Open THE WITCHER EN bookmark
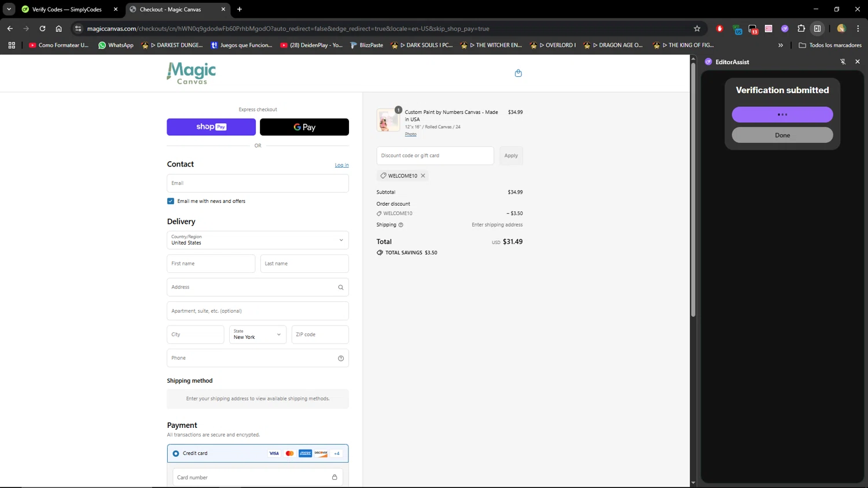868x488 pixels. click(491, 45)
